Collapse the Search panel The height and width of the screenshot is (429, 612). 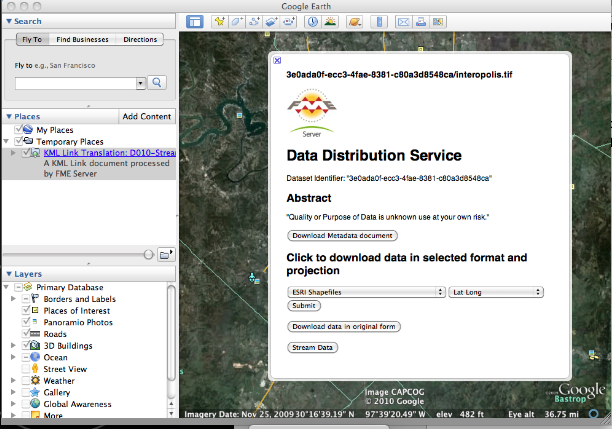click(9, 21)
